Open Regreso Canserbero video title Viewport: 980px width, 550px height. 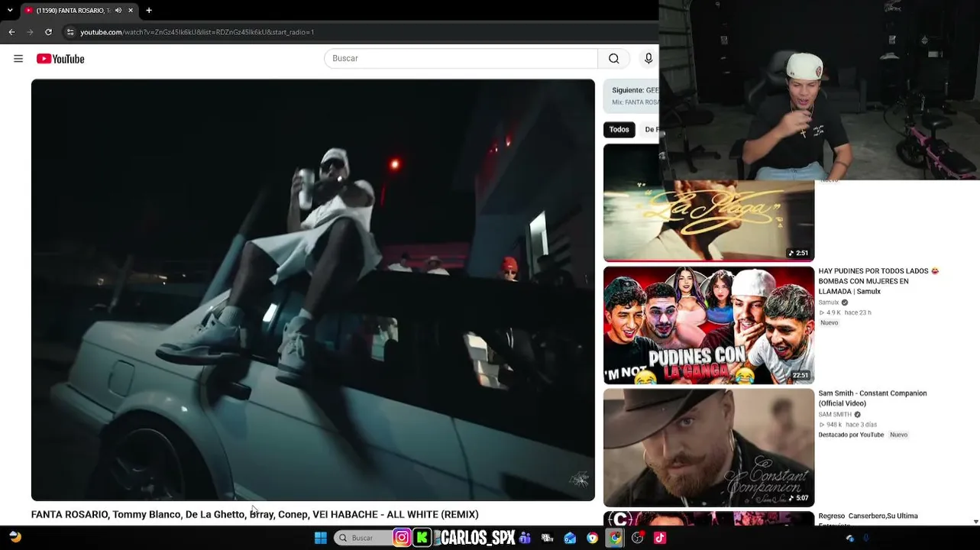click(868, 519)
